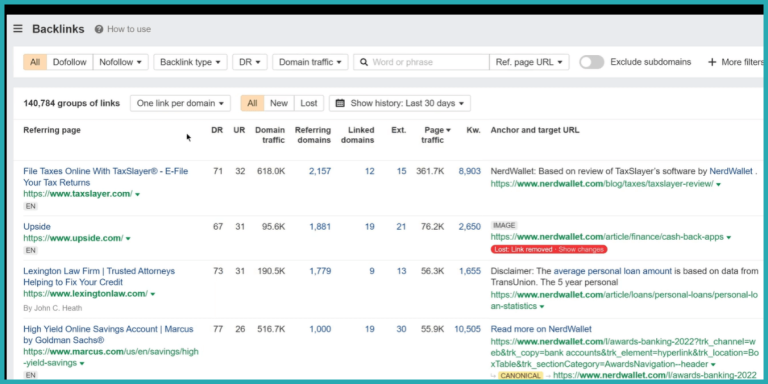The height and width of the screenshot is (384, 768).
Task: Sort by UR column header
Action: tap(239, 130)
